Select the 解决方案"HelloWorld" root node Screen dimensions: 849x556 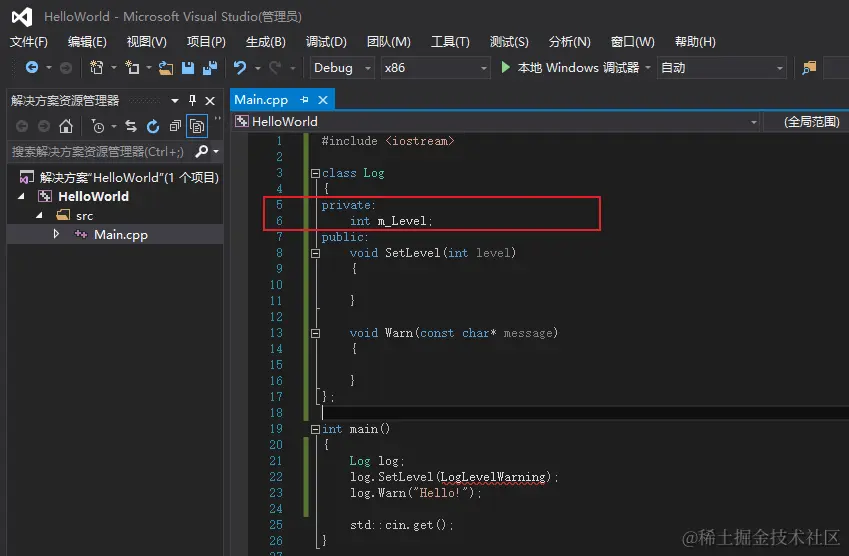point(119,178)
